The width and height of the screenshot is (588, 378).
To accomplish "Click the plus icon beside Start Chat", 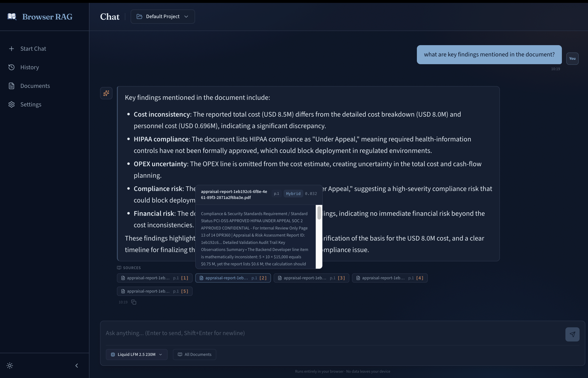I will pyautogui.click(x=11, y=49).
